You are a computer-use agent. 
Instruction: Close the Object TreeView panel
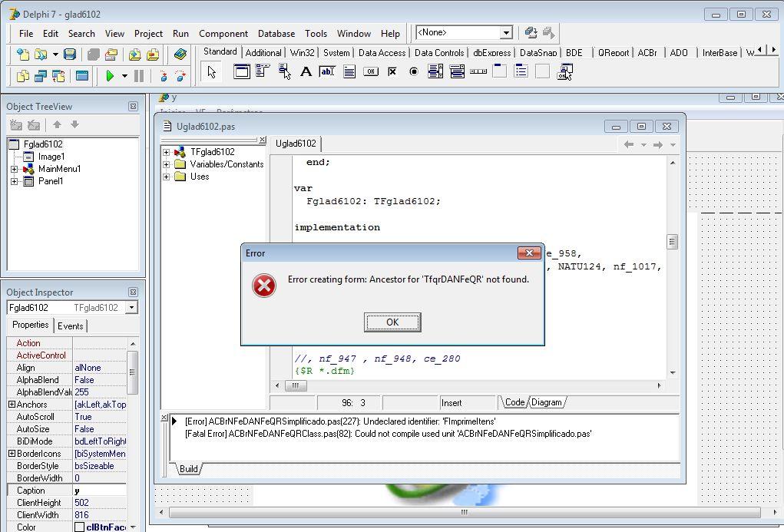pos(133,106)
